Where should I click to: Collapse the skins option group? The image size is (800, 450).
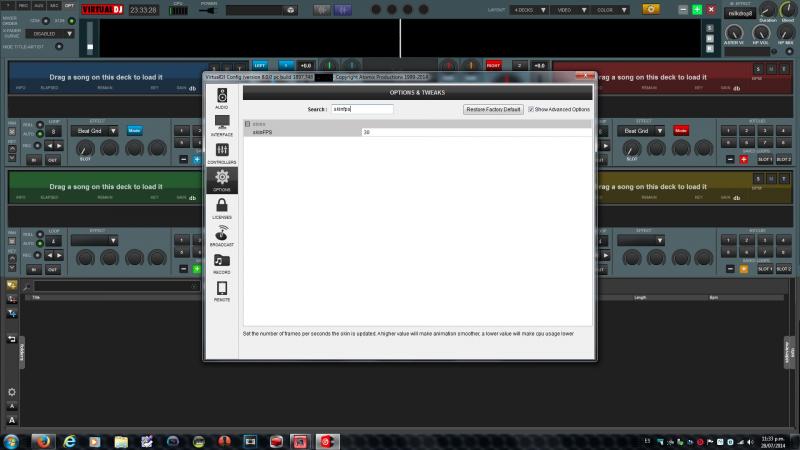247,124
